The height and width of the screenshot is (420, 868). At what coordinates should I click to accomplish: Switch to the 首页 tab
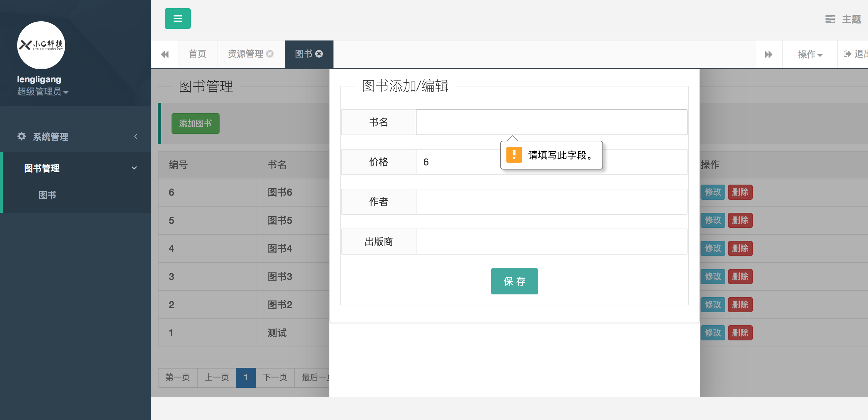[x=197, y=54]
